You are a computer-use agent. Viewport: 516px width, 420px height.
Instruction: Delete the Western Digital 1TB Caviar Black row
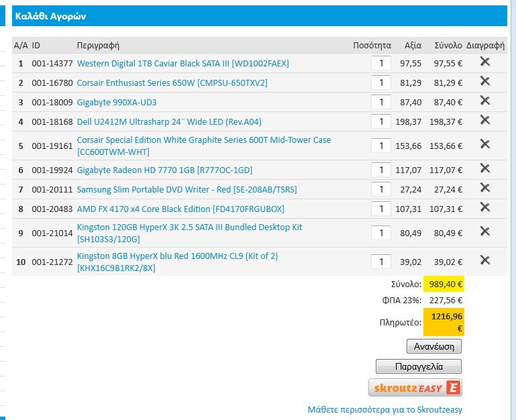(x=485, y=62)
